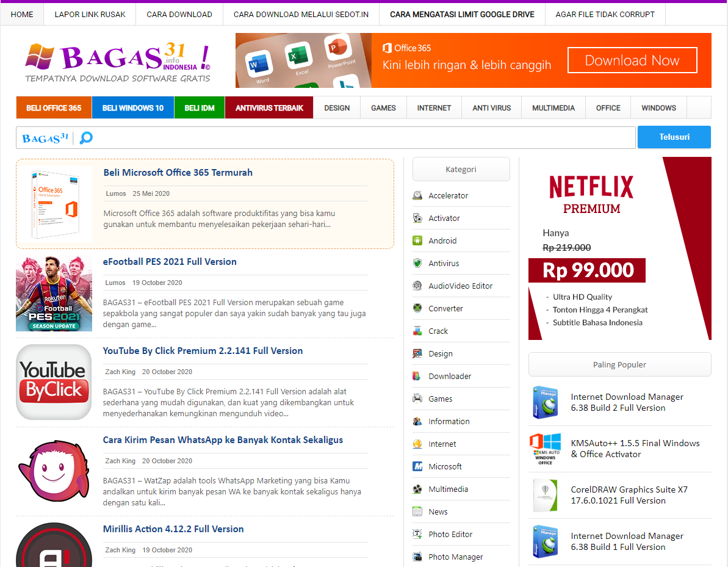Viewport: 728px width, 567px height.
Task: Open AGAR FILE TIDAK CORRUPT page
Action: pos(605,15)
